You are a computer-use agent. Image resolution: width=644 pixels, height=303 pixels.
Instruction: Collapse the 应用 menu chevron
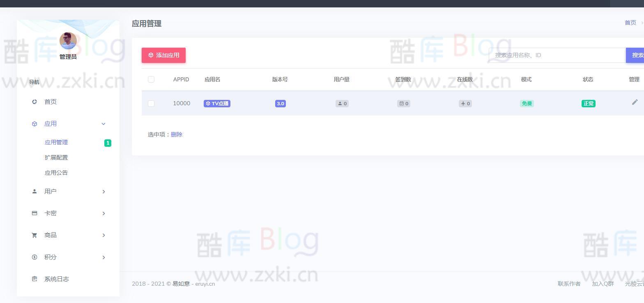(x=103, y=124)
